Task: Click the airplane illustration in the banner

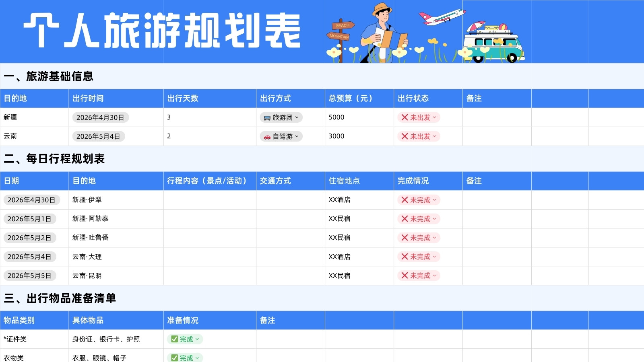Action: point(442,16)
